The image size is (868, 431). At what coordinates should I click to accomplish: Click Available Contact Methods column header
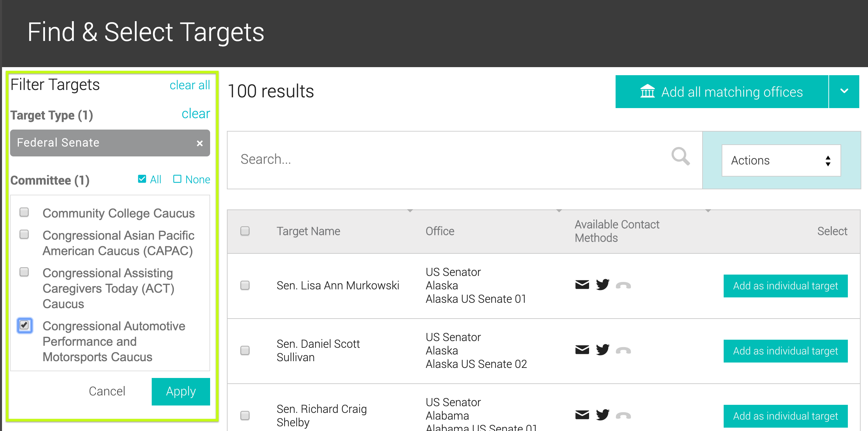[617, 231]
